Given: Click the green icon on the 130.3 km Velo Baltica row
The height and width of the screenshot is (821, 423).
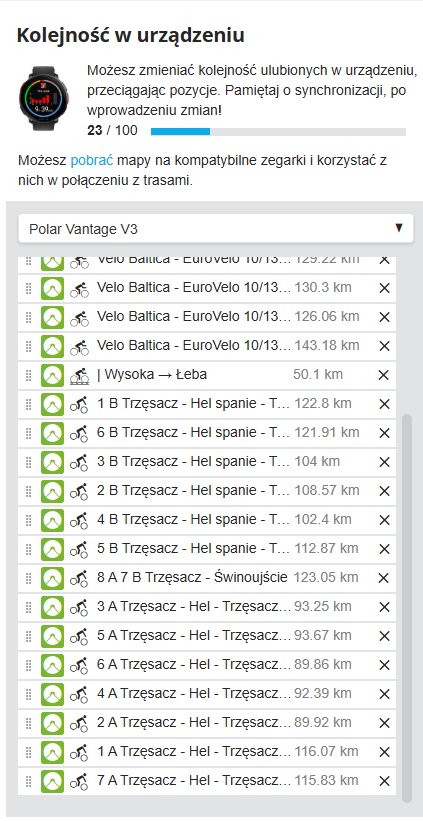Looking at the screenshot, I should [x=52, y=287].
